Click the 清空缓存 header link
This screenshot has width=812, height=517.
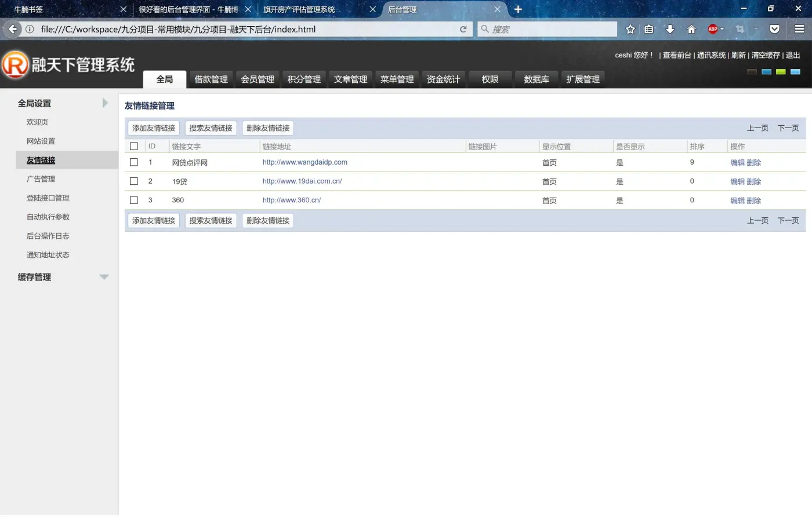point(766,55)
